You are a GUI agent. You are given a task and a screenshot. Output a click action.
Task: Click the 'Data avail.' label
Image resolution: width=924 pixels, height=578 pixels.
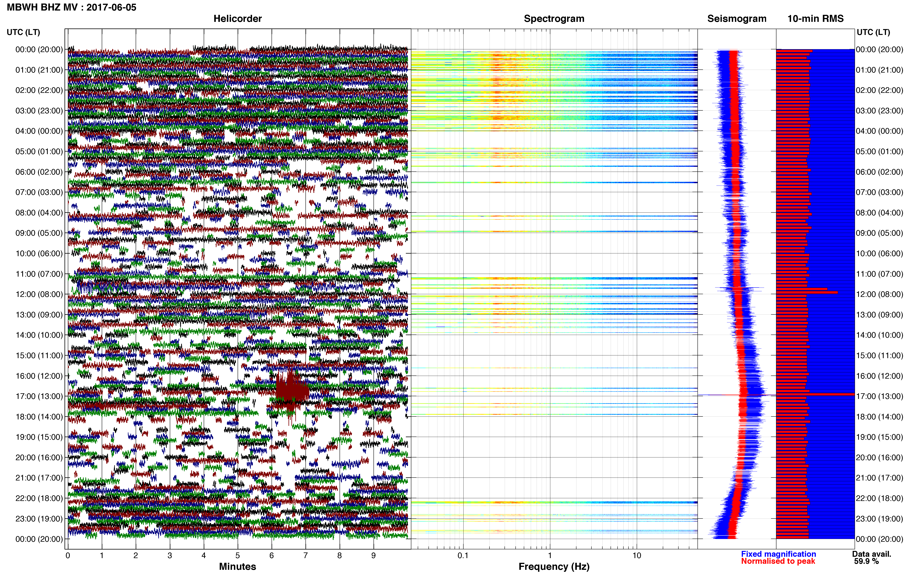(871, 554)
